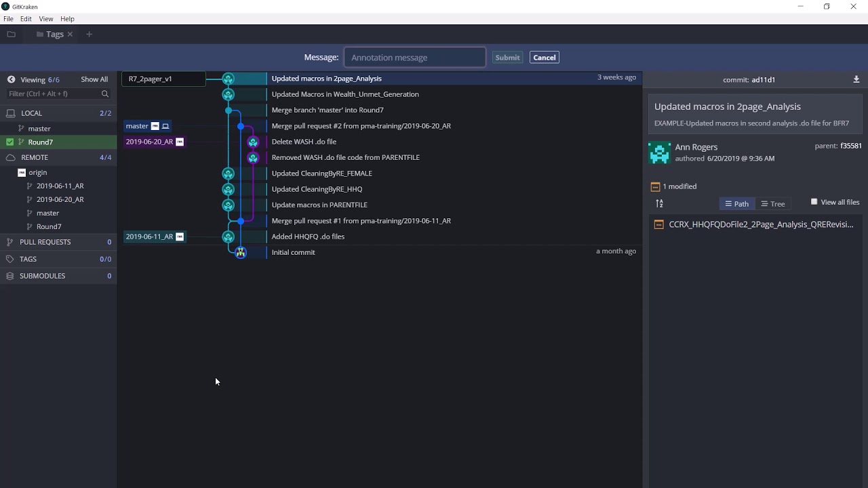The image size is (868, 488).
Task: Open the View menu
Action: pos(46,19)
